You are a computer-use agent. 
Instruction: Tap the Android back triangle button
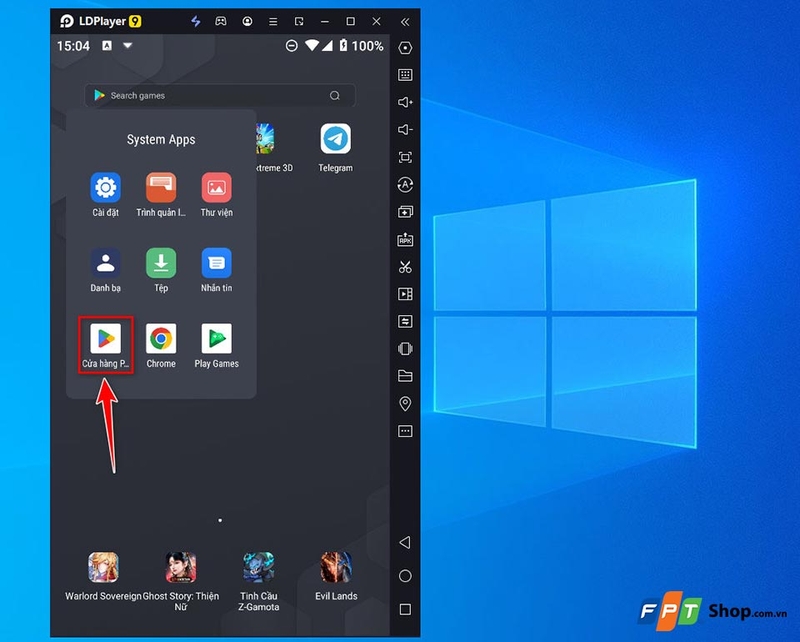tap(405, 542)
